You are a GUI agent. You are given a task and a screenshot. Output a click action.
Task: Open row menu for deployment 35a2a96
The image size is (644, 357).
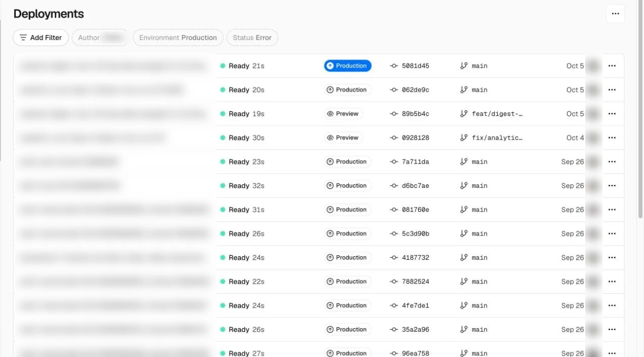[612, 330]
